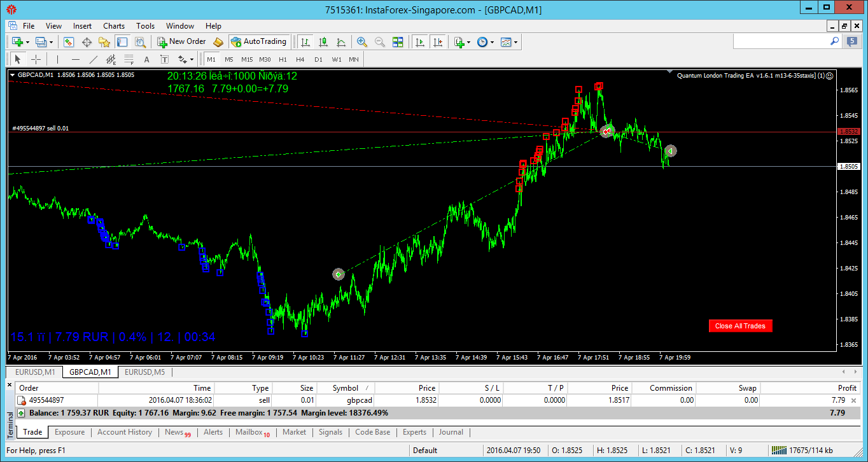Switch chart to bar chart type
The width and height of the screenshot is (868, 462).
(x=305, y=42)
